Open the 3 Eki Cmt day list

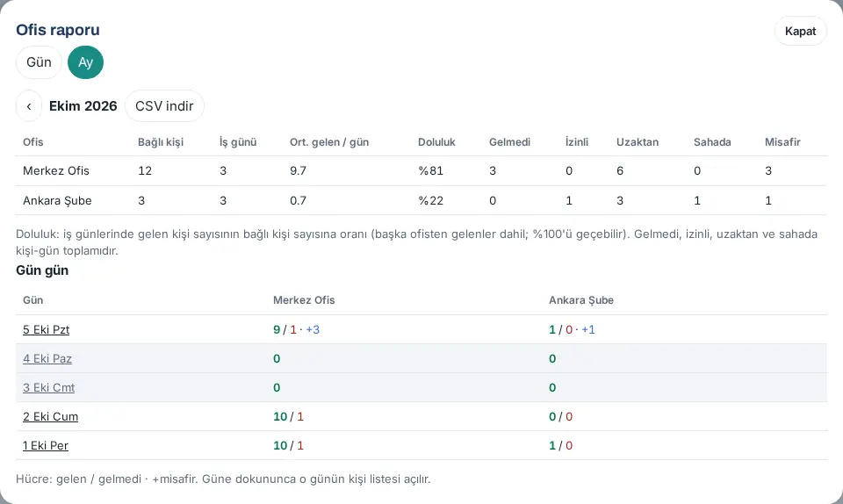pos(49,387)
